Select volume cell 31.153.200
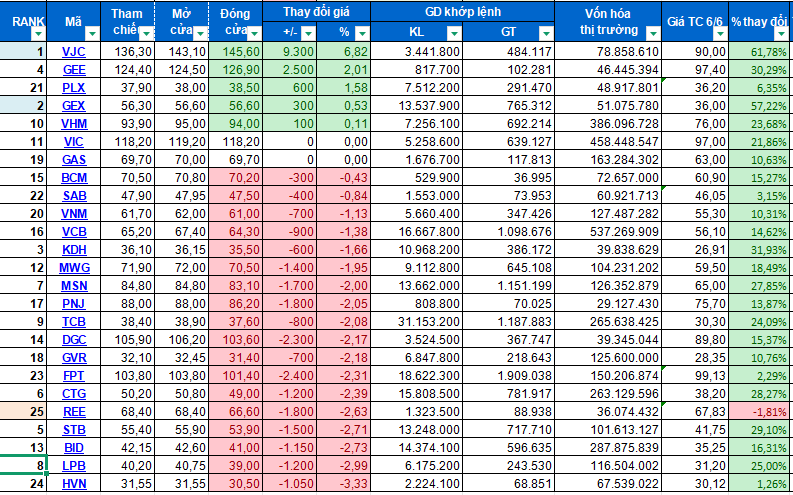This screenshot has height=495, width=793. 417,322
